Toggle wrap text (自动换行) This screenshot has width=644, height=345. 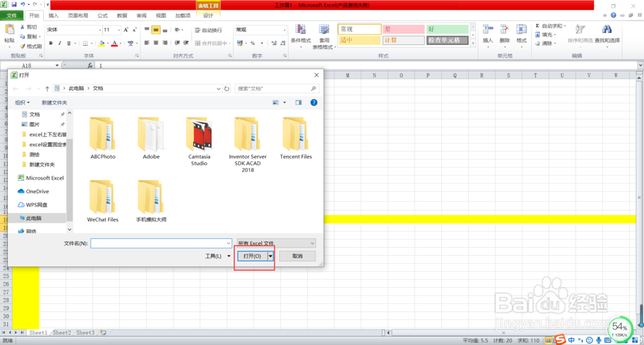[x=209, y=30]
